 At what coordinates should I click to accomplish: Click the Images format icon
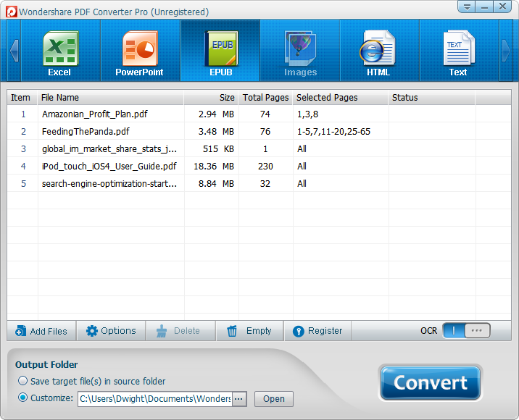pos(299,51)
